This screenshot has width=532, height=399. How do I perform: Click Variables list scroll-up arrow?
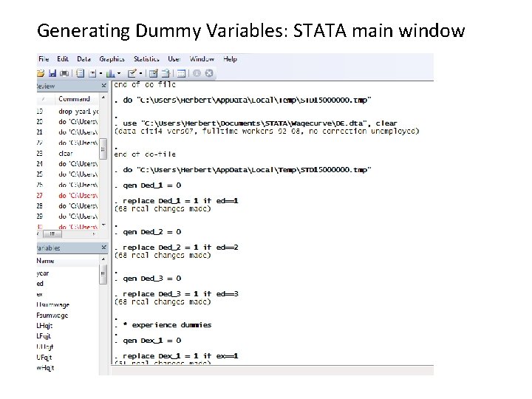103,259
